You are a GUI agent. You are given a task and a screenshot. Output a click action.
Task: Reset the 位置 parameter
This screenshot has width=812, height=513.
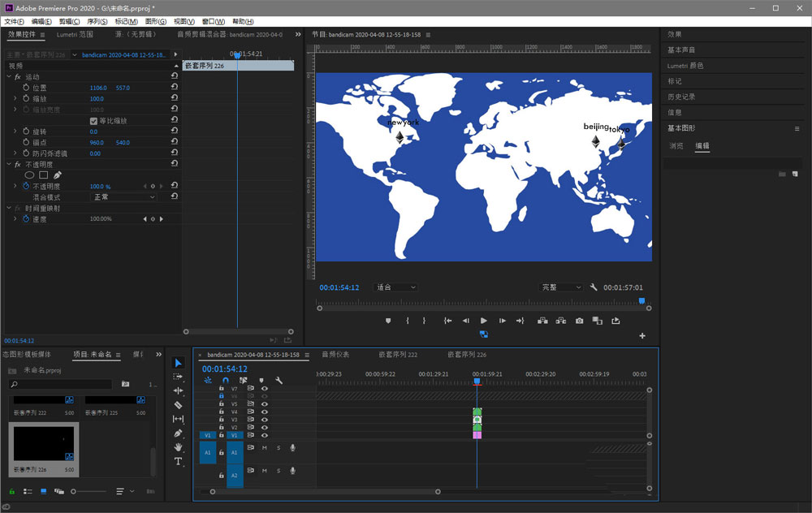point(175,88)
